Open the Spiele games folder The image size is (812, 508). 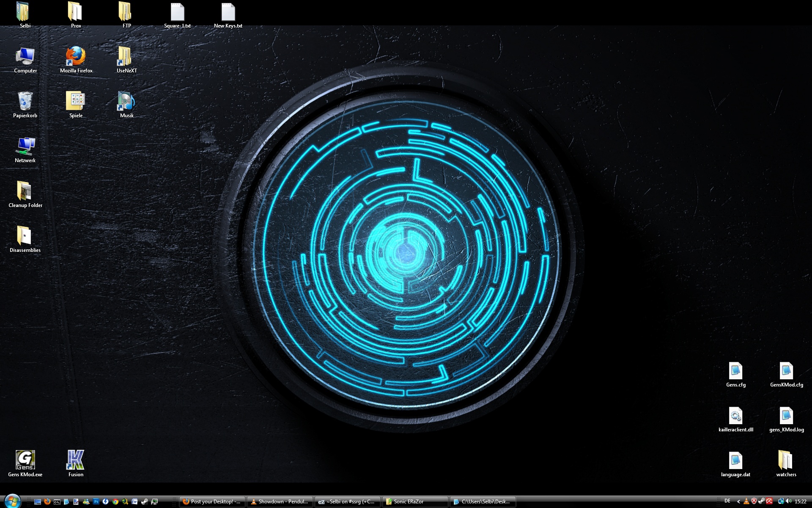pyautogui.click(x=76, y=105)
